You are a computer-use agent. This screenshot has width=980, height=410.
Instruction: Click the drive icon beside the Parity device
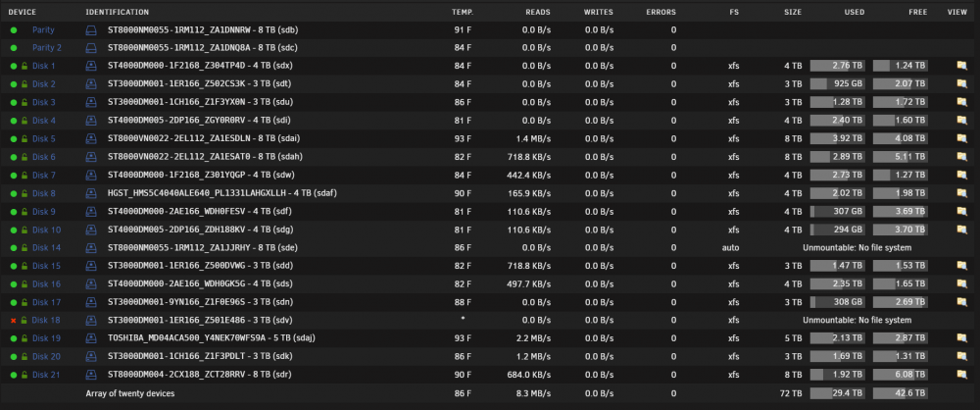(x=92, y=29)
